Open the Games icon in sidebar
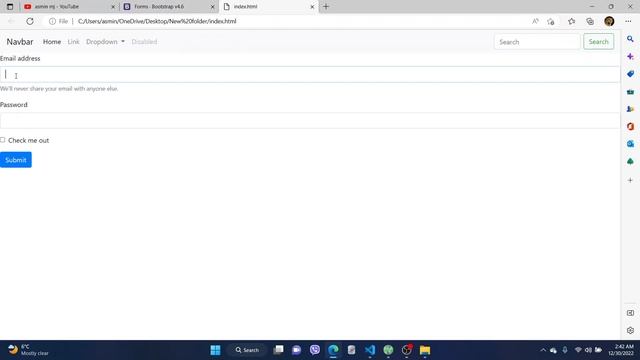 tap(630, 109)
